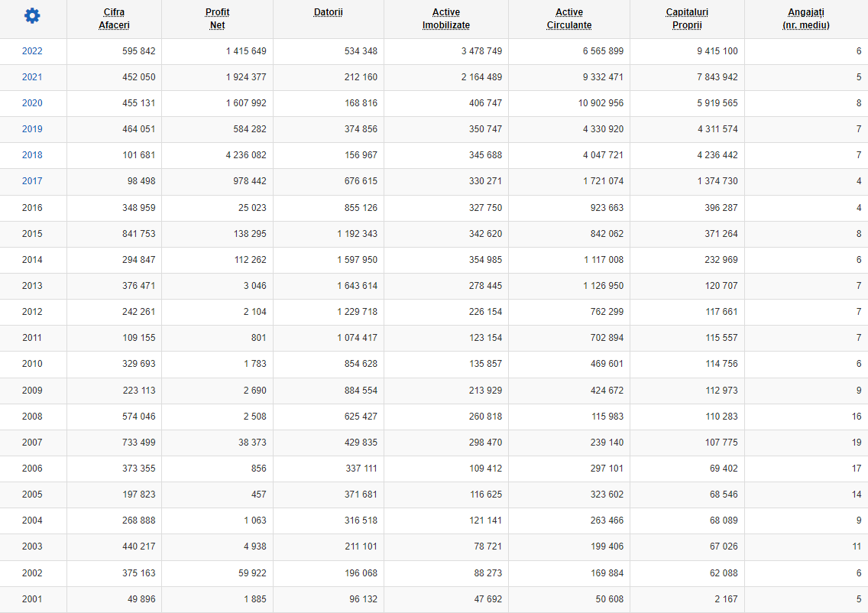868x613 pixels.
Task: Select the 2018 profit value 4 236 082
Action: (246, 155)
